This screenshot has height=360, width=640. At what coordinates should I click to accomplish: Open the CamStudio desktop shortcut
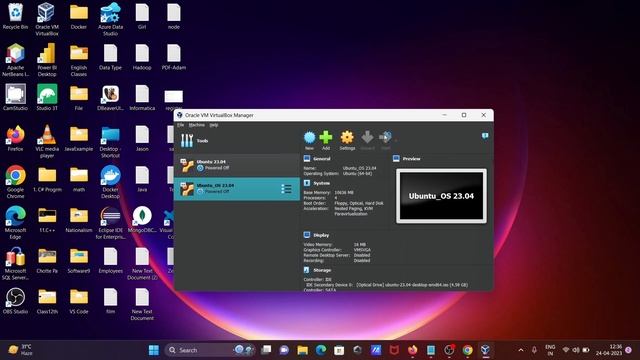tap(15, 98)
